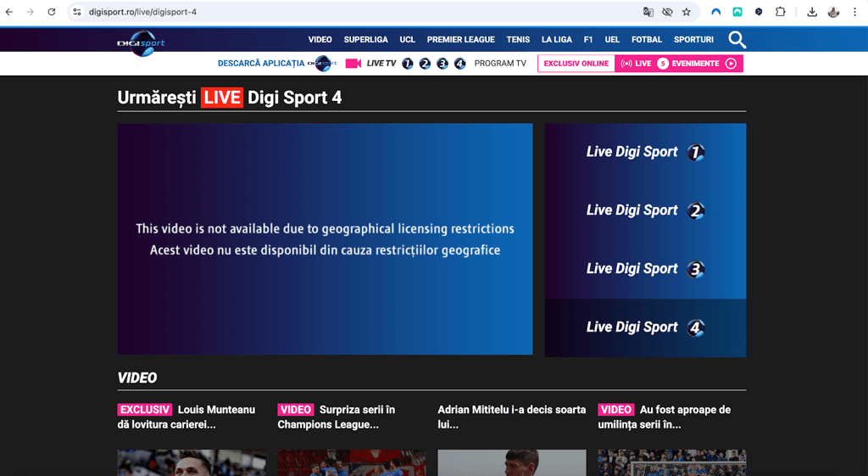Viewport: 868px width, 476px height.
Task: Select Live TV channel 3 icon
Action: coord(442,64)
